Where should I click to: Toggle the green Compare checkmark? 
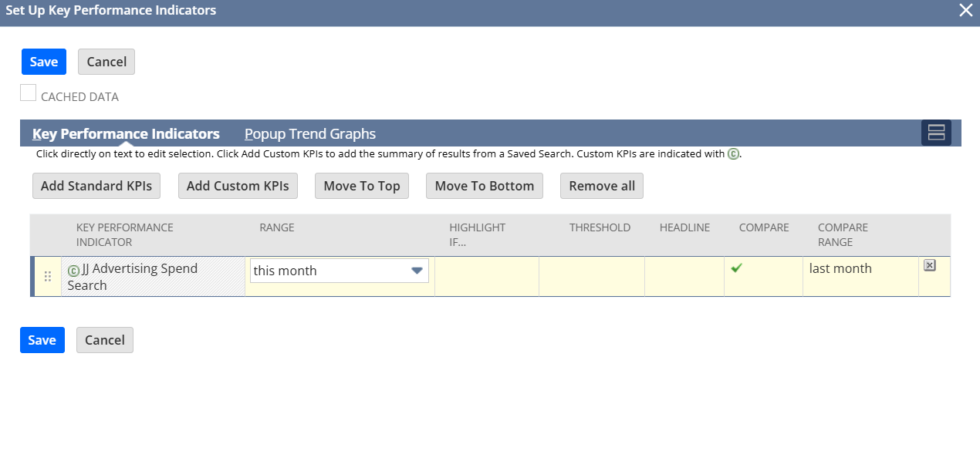pyautogui.click(x=736, y=268)
